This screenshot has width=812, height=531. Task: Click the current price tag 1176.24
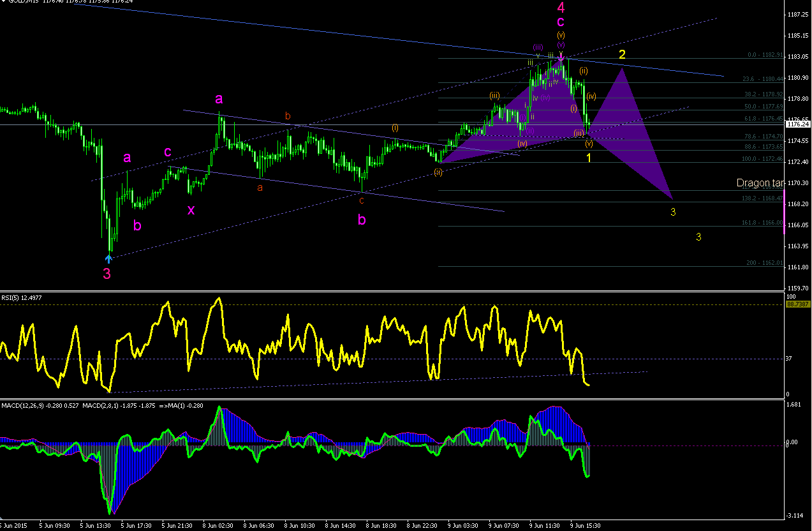(x=798, y=124)
